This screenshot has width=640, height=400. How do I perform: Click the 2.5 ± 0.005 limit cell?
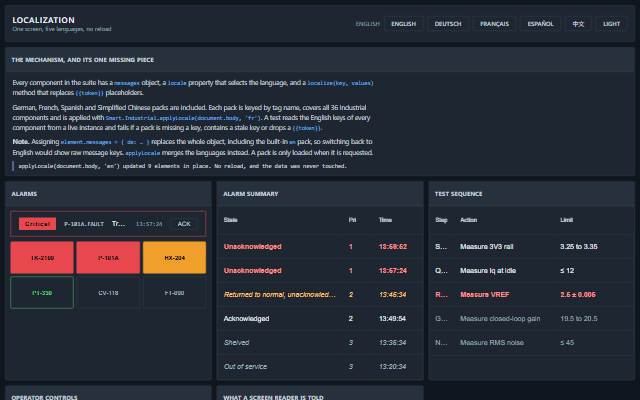pyautogui.click(x=578, y=295)
